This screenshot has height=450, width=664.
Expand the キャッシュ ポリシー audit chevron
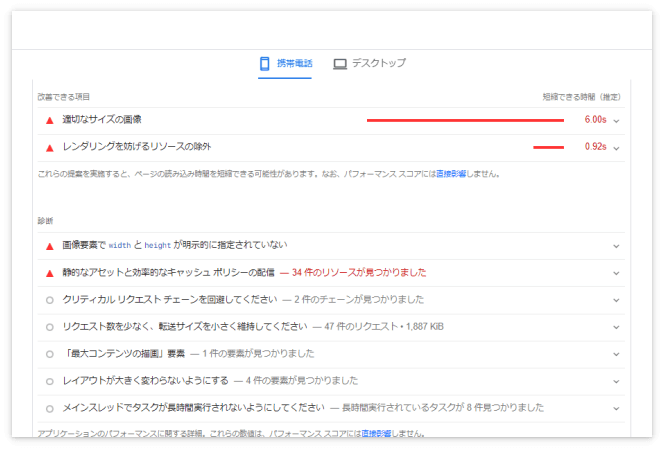click(x=616, y=273)
